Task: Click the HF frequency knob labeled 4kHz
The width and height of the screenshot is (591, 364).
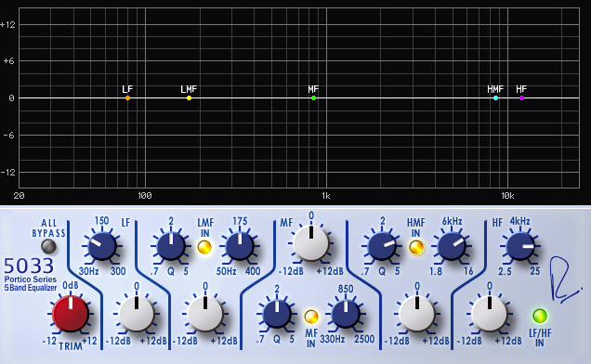Action: [520, 246]
